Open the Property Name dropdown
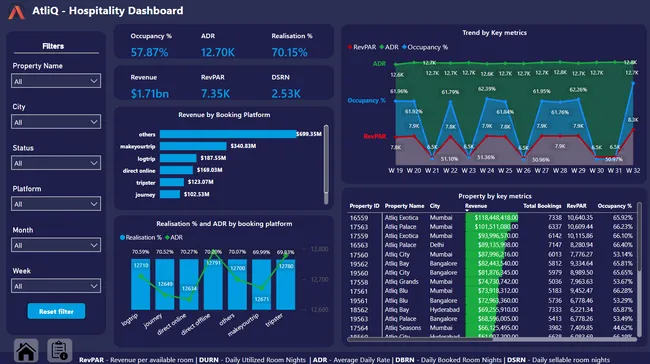This screenshot has height=364, width=650. tap(56, 81)
